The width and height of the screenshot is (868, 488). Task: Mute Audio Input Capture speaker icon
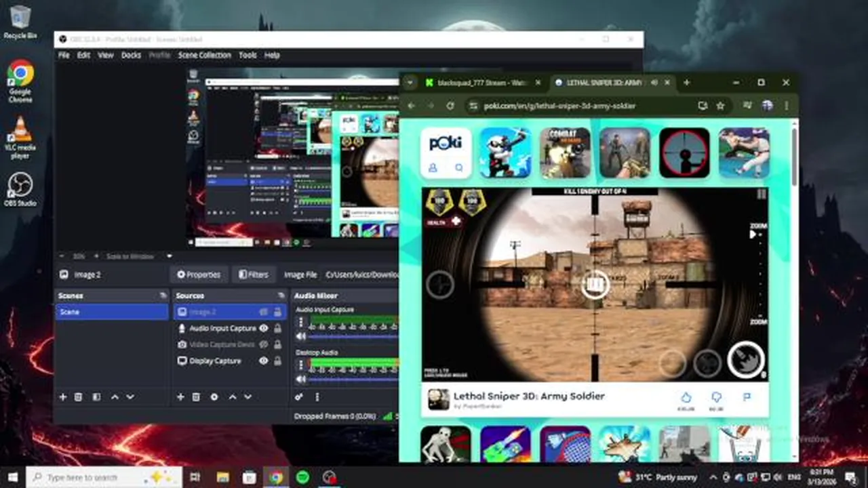301,336
